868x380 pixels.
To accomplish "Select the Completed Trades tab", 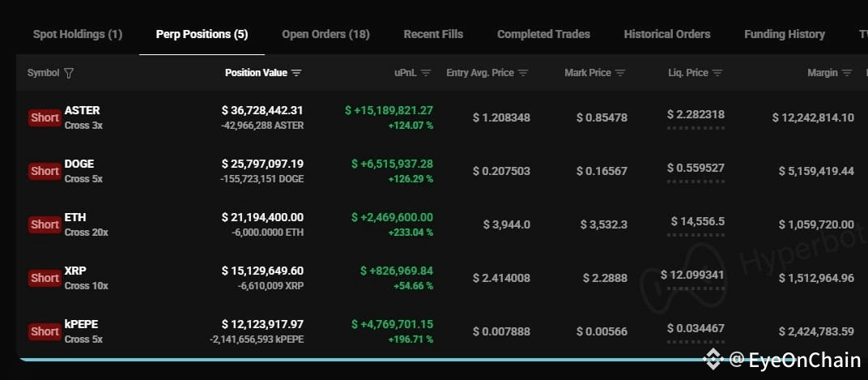I will tap(543, 34).
